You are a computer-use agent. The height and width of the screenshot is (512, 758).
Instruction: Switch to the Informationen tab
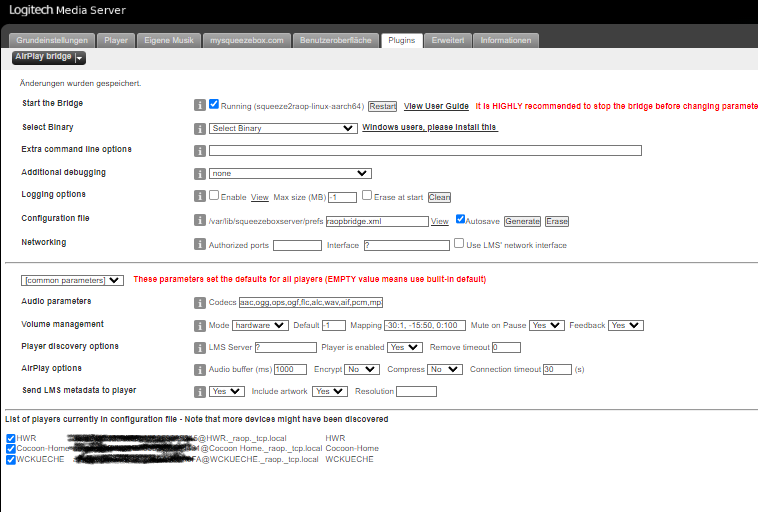click(506, 40)
